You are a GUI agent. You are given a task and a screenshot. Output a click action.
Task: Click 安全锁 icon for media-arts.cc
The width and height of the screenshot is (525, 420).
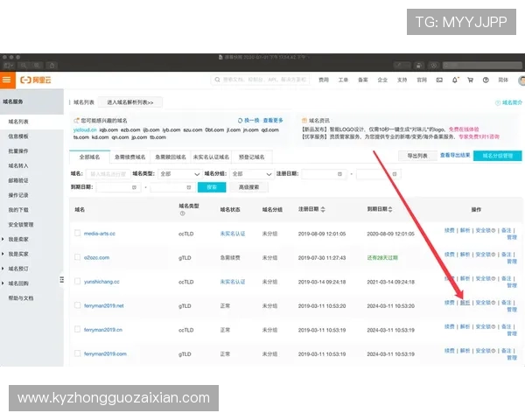[493, 230]
